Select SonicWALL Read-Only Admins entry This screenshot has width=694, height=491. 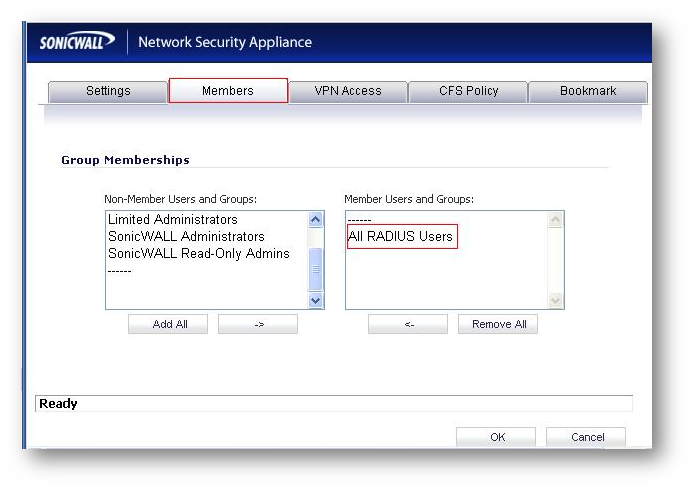point(199,253)
